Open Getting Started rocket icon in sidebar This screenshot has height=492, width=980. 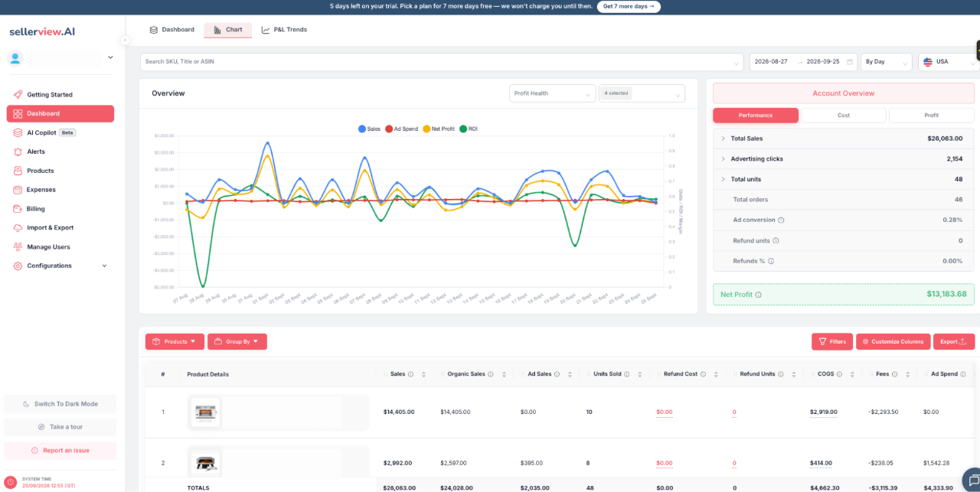point(18,95)
